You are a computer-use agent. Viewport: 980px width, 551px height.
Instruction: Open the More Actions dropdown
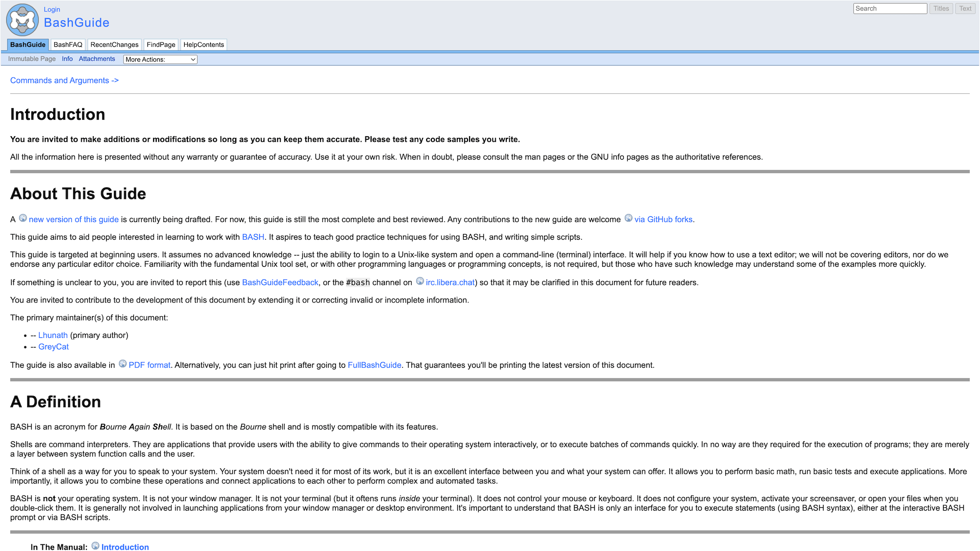(x=160, y=59)
